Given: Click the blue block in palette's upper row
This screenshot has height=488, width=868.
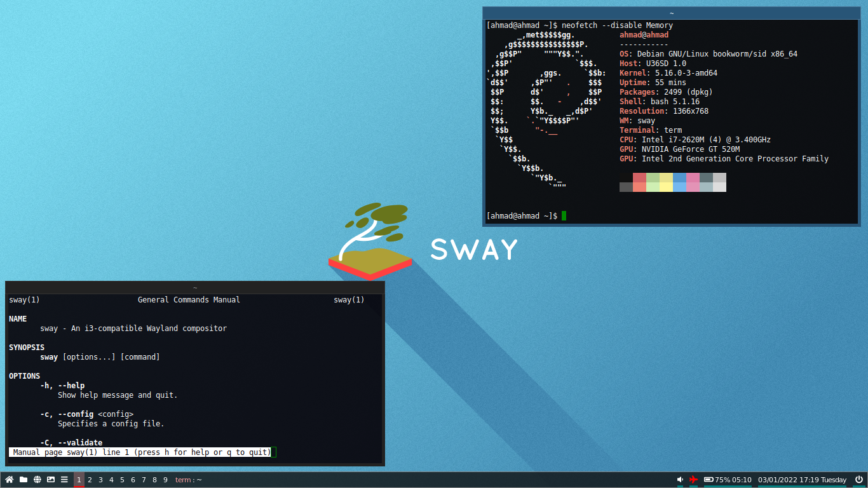Looking at the screenshot, I should pos(679,177).
